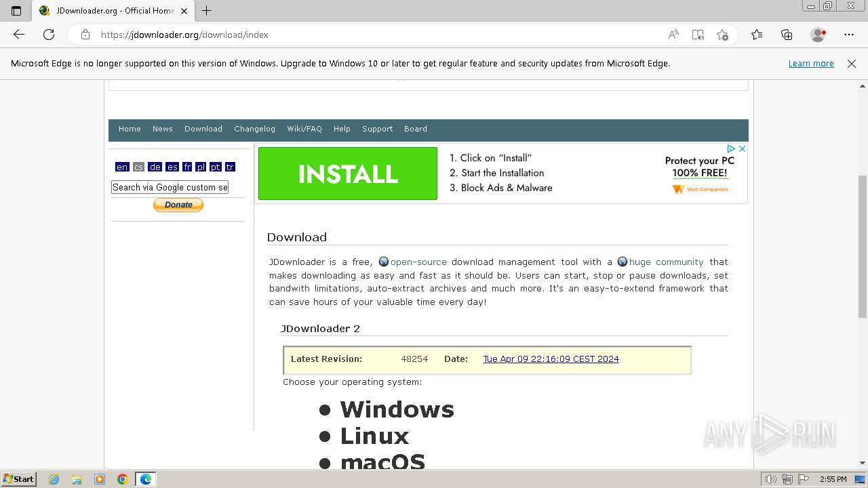Close the advertisement with X icon
The image size is (868, 488).
[742, 148]
